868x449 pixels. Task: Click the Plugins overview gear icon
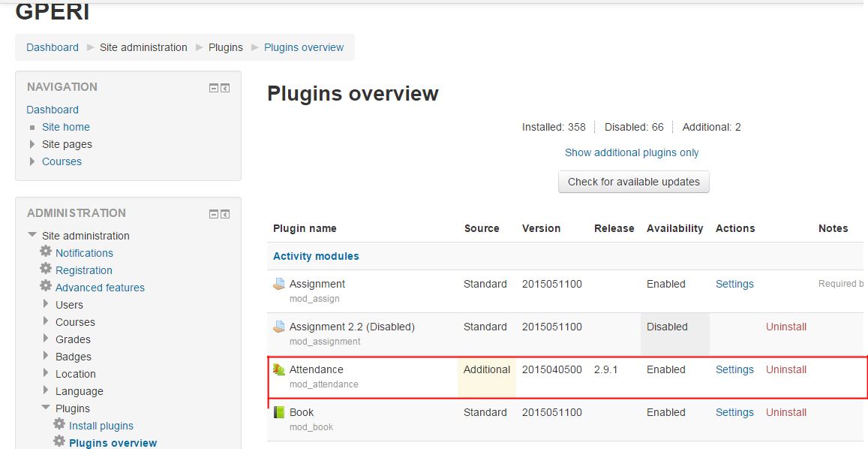pyautogui.click(x=59, y=441)
